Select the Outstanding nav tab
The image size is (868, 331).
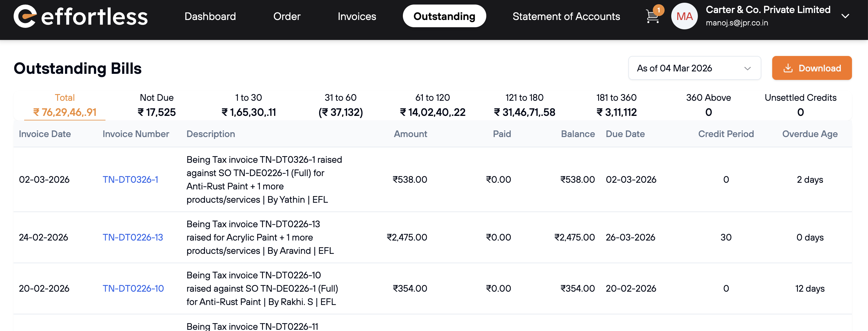(x=444, y=16)
